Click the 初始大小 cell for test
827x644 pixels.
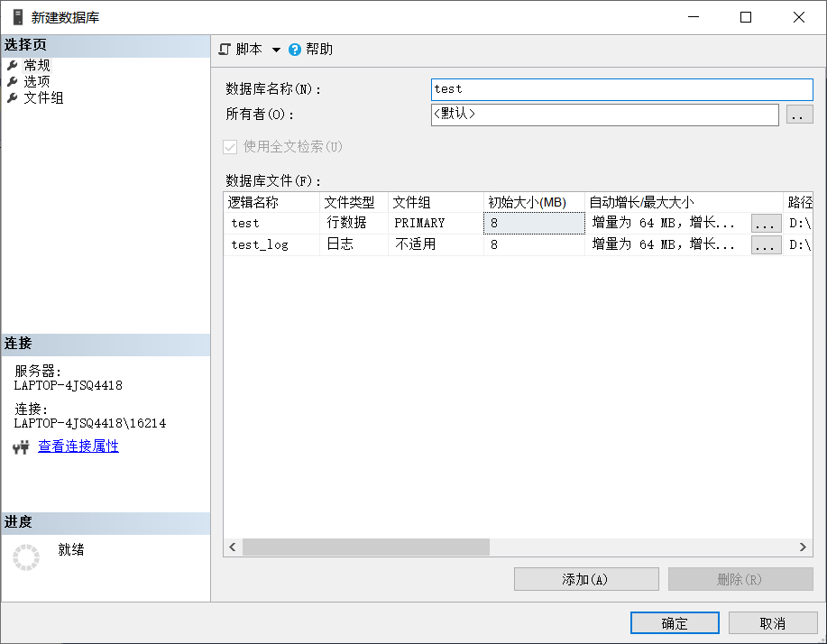534,223
